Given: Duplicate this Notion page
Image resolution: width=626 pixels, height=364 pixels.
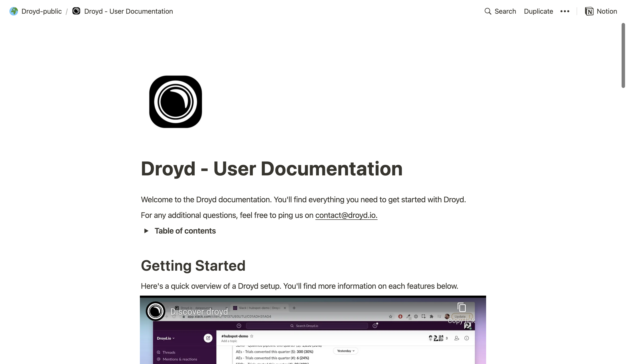Looking at the screenshot, I should [538, 11].
